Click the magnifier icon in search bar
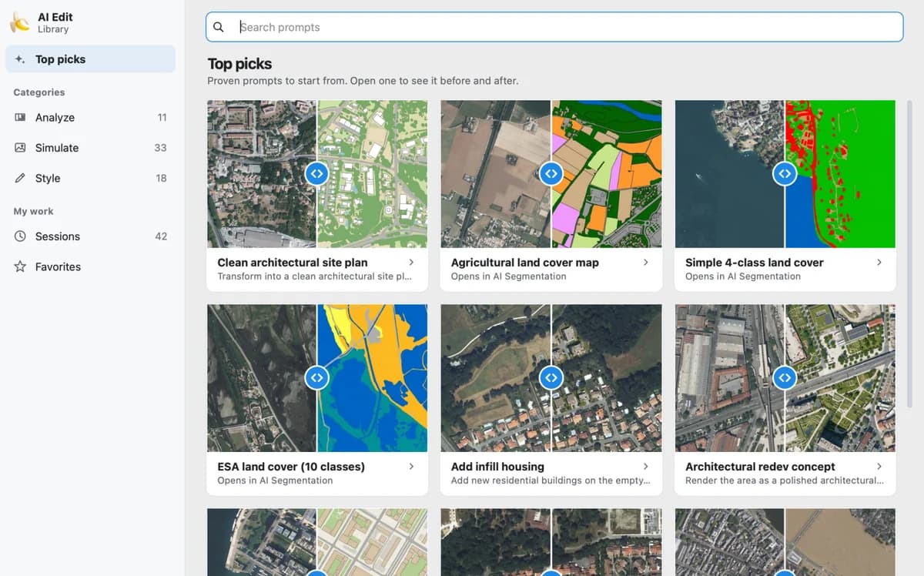This screenshot has height=576, width=924. (x=219, y=27)
